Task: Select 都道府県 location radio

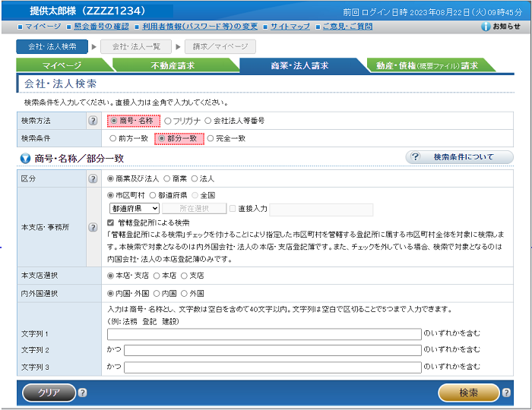Action: [153, 195]
